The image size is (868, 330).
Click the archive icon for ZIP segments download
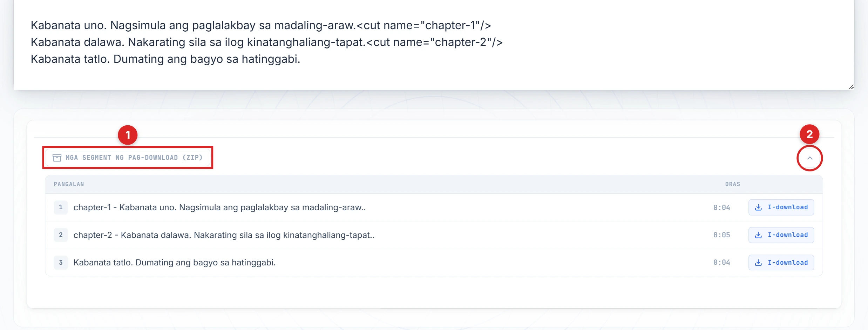pyautogui.click(x=57, y=158)
